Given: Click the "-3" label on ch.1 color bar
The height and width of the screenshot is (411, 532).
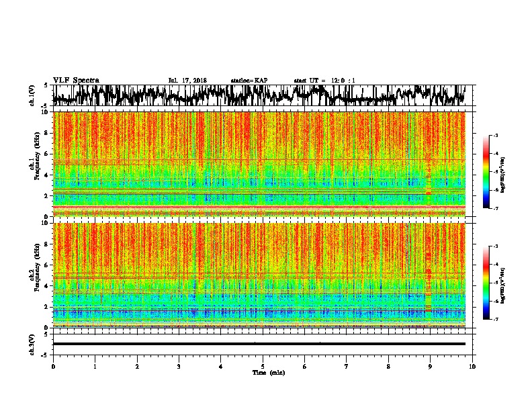Looking at the screenshot, I should [x=496, y=136].
